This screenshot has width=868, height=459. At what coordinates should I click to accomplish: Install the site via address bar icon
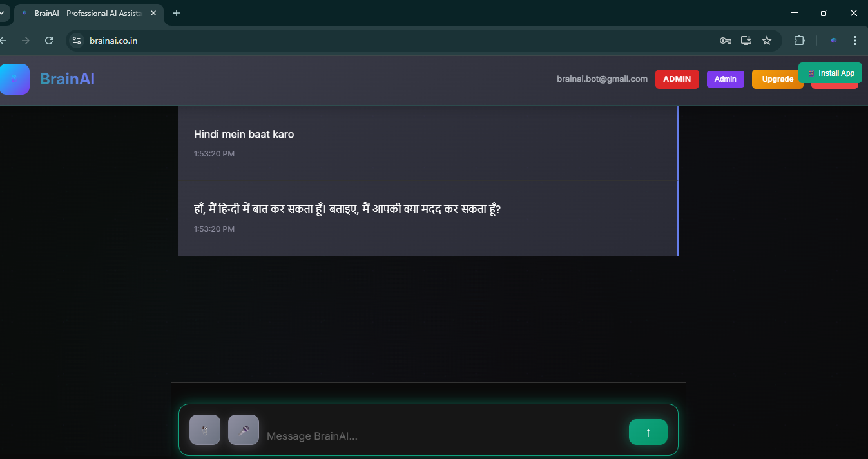click(746, 41)
